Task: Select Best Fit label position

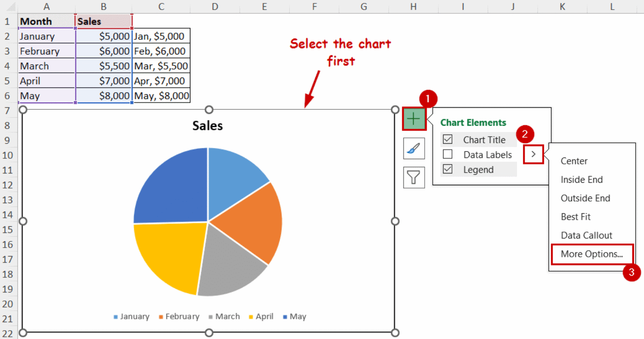Action: [575, 217]
